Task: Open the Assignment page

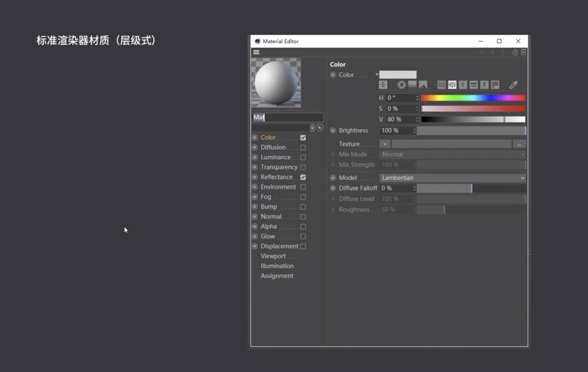Action: coord(277,276)
